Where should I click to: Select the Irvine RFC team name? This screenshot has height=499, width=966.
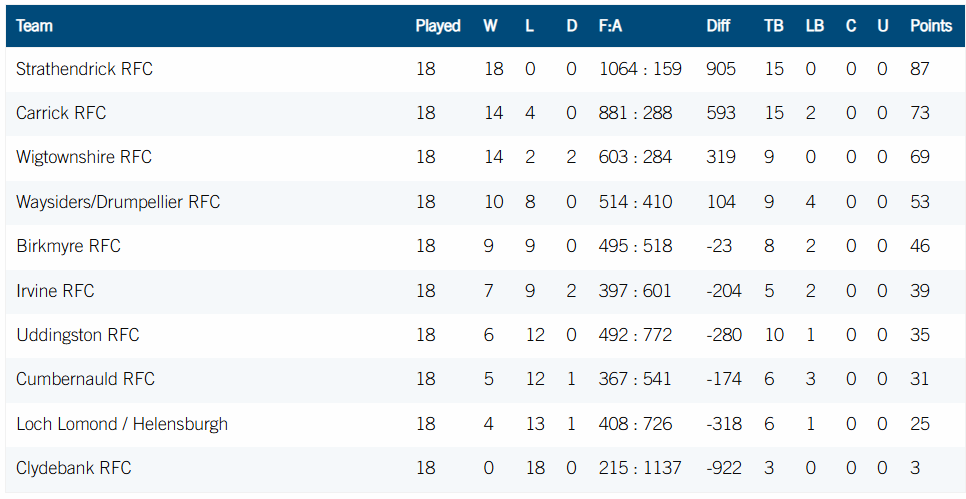tap(55, 291)
